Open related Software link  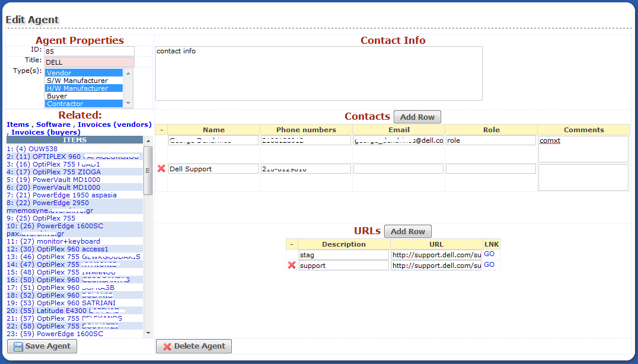click(53, 124)
